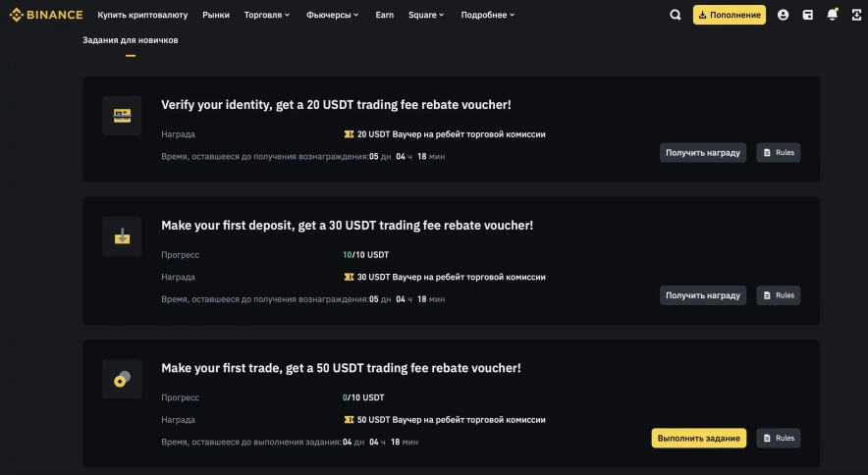The image size is (868, 475).
Task: Expand the Подробнее dropdown menu
Action: (487, 15)
